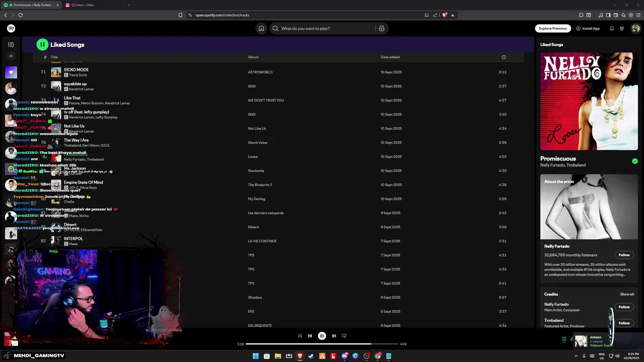Open the LA VIE CONTINUE album link
Viewport: 644px width, 362px height.
click(262, 241)
